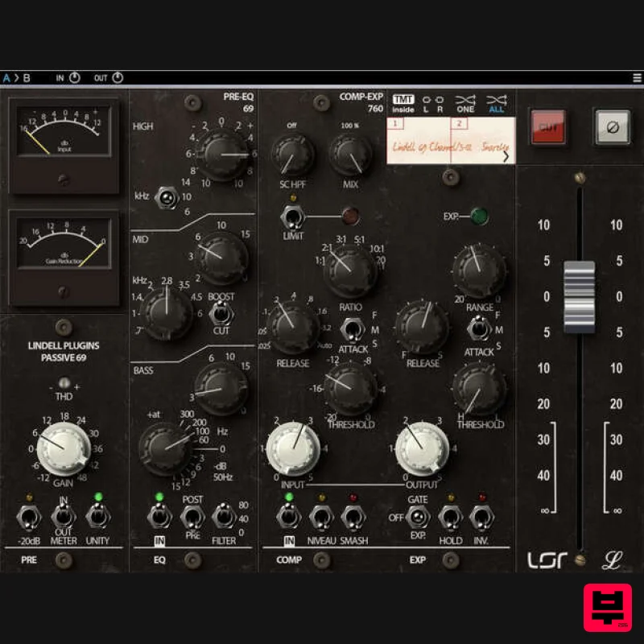Viewport: 644px width, 644px height.
Task: Click the MID kHz frequency knob
Action: pyautogui.click(x=167, y=313)
